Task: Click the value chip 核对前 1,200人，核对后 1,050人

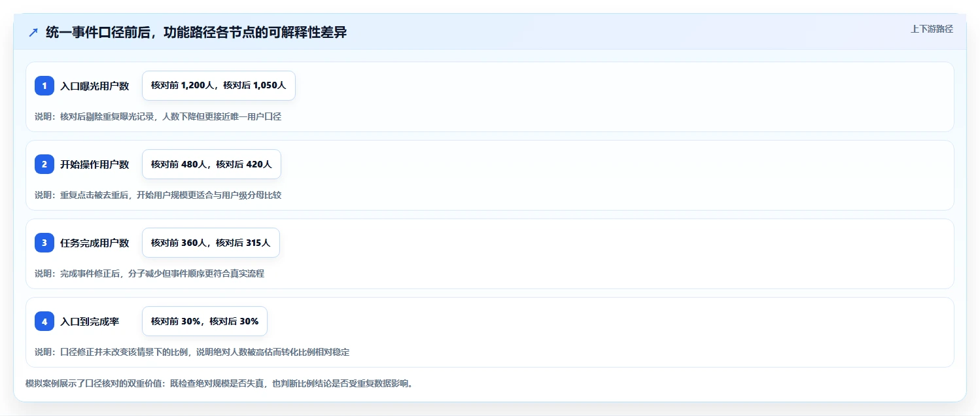Action: click(219, 86)
